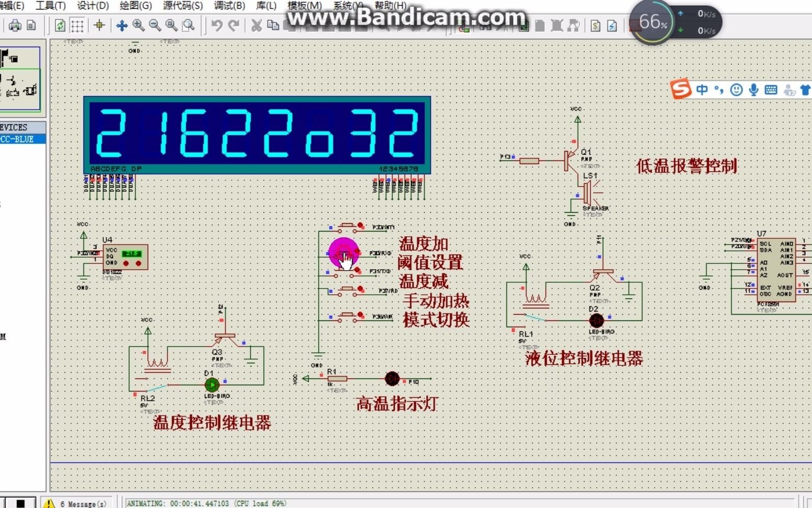Click the 温度控制继电器 text label
The image size is (812, 508).
[x=212, y=422]
